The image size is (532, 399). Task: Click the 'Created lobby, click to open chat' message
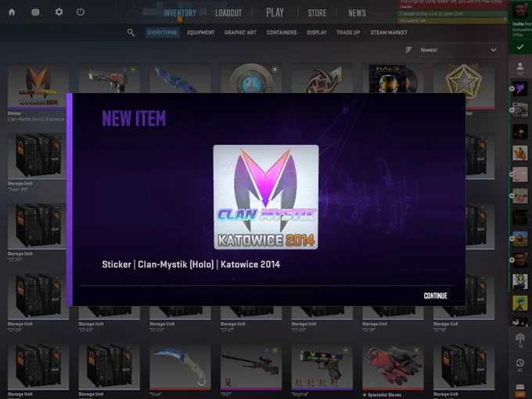tap(453, 14)
